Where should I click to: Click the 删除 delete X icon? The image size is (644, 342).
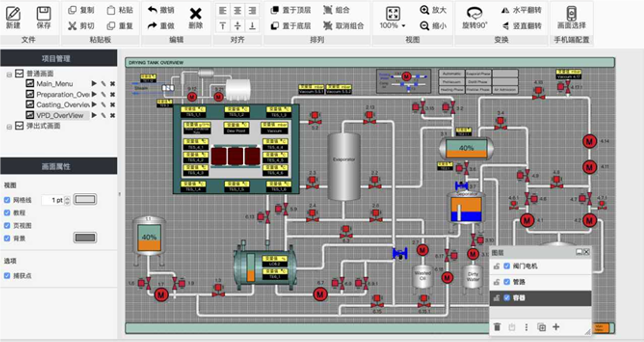[196, 14]
